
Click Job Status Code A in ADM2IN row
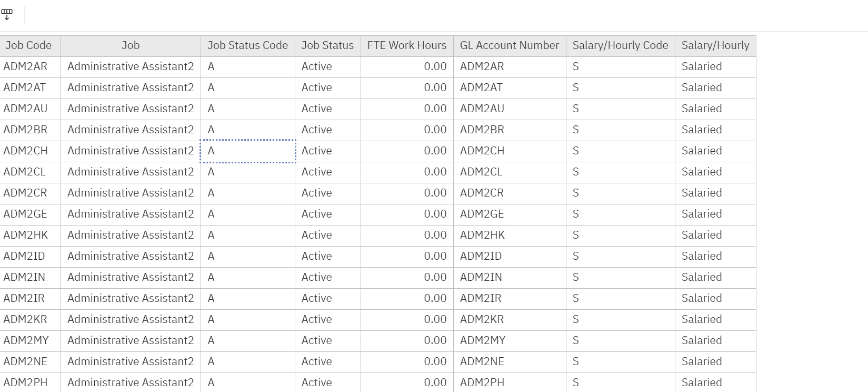tap(248, 278)
